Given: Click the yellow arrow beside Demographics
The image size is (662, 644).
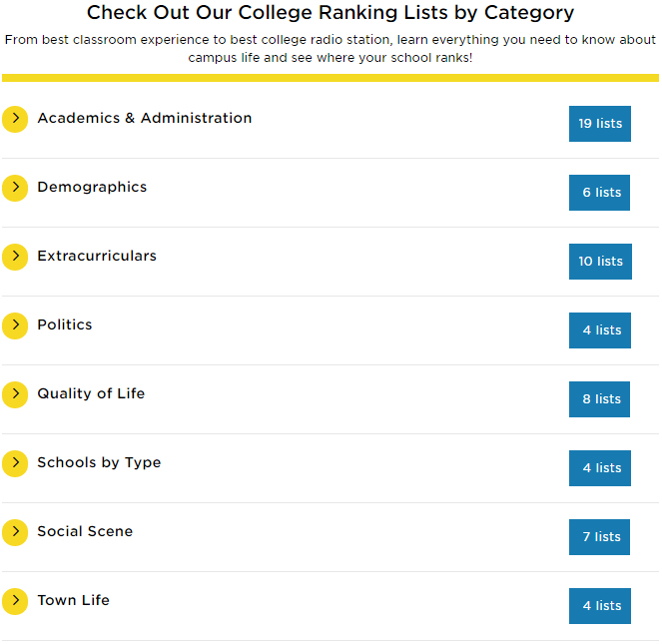Looking at the screenshot, I should (15, 188).
